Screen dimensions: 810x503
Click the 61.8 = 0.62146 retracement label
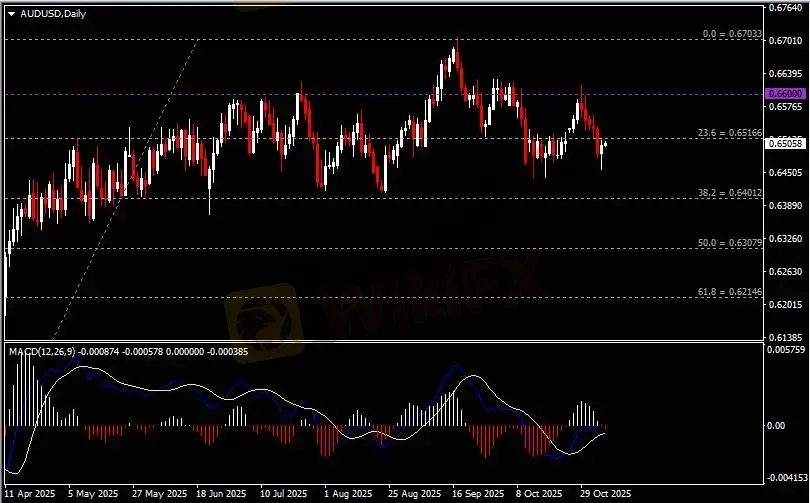(x=729, y=291)
